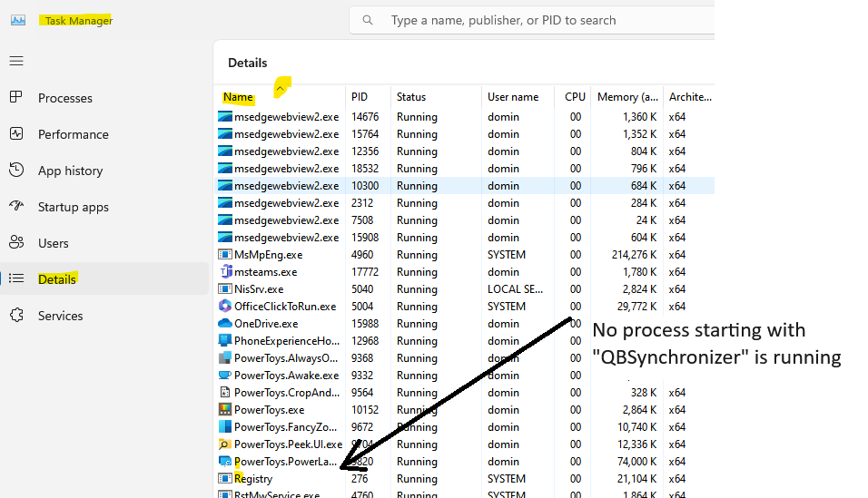
Task: Select the OfficeClickToRun.exe process name
Action: [285, 306]
